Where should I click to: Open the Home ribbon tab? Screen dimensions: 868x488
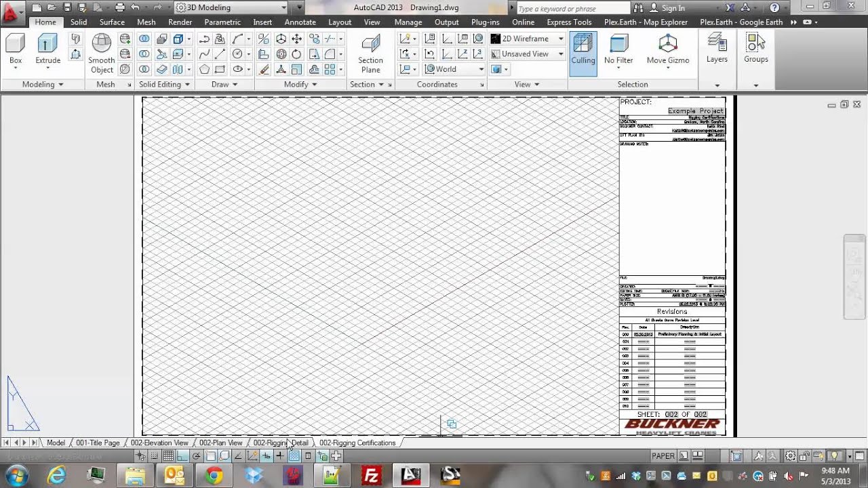click(45, 22)
